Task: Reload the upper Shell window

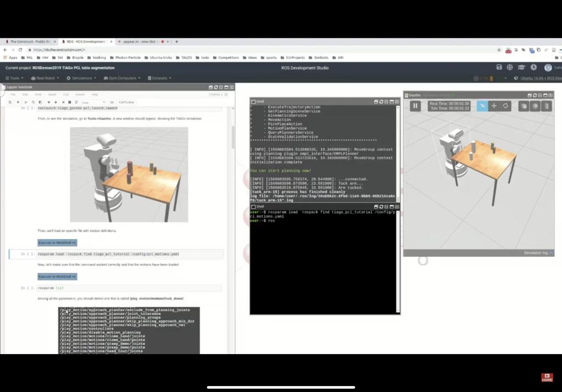Action: [x=381, y=101]
